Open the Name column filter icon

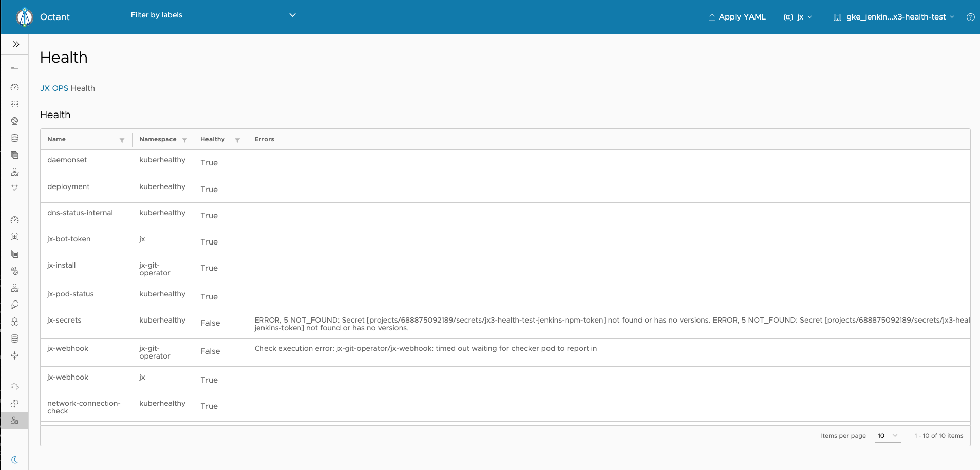pyautogui.click(x=122, y=140)
